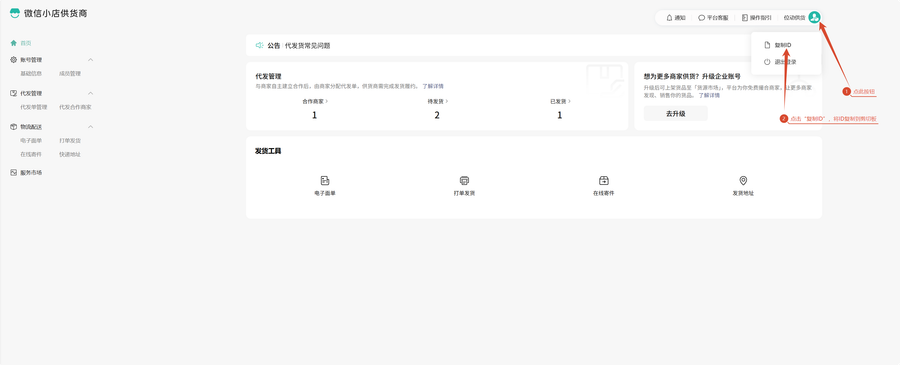Open the 合作商家 stat link
The image size is (900, 365).
(x=315, y=102)
